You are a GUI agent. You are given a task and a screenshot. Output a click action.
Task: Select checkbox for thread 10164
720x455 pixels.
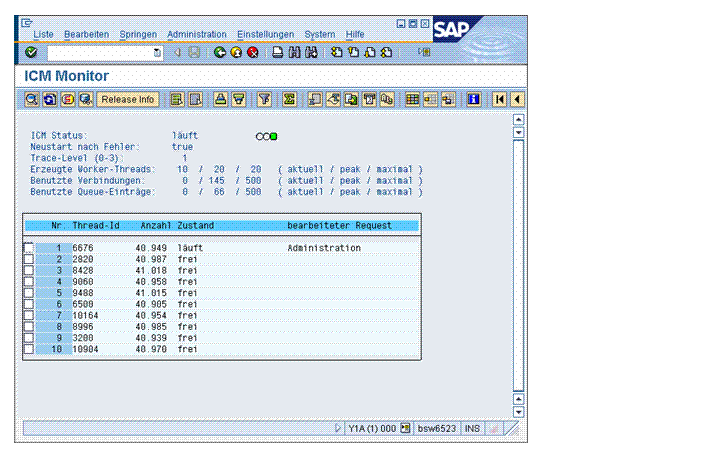coord(29,315)
